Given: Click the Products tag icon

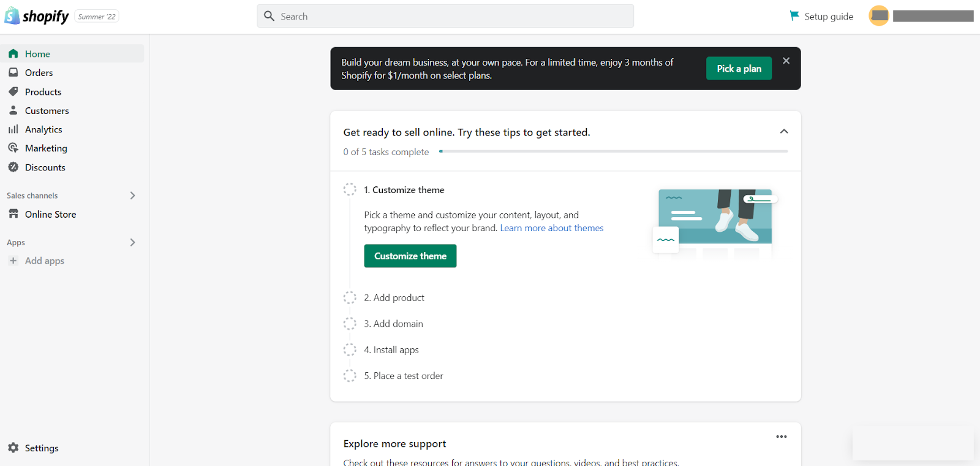Looking at the screenshot, I should (13, 92).
